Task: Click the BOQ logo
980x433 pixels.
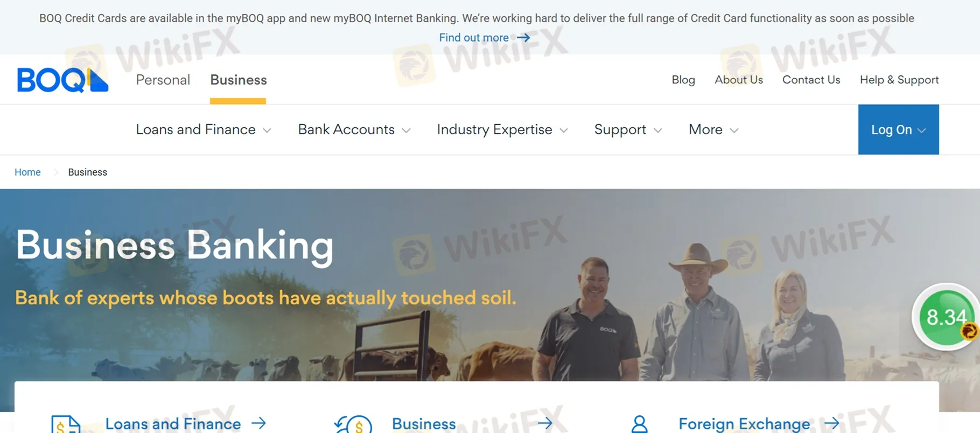Action: (62, 80)
